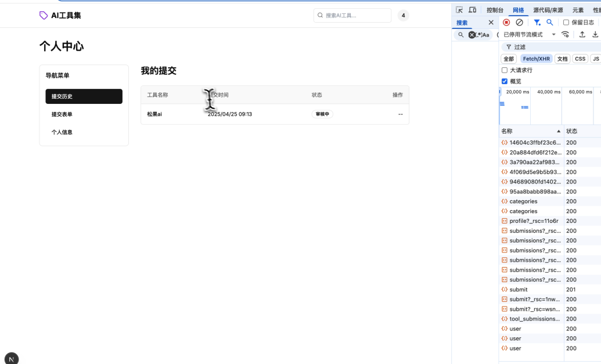601x364 pixels.
Task: Click the inspect element picker icon
Action: tap(459, 10)
